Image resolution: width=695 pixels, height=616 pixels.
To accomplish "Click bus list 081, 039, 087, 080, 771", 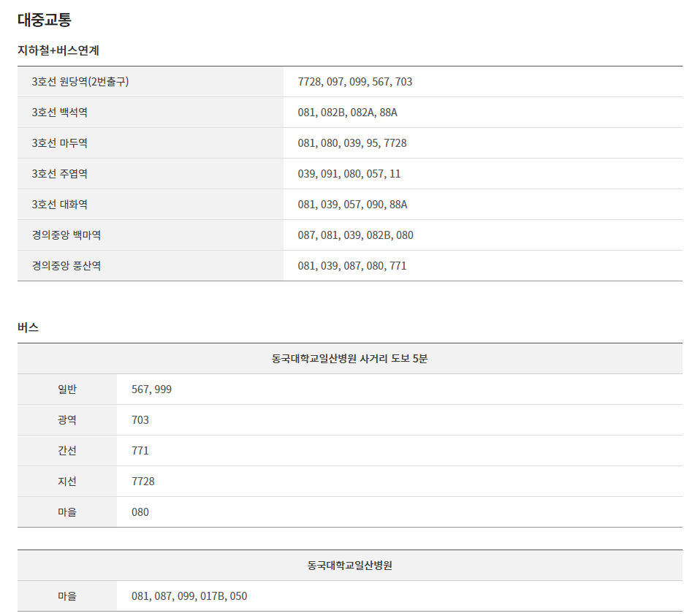I will (x=352, y=266).
